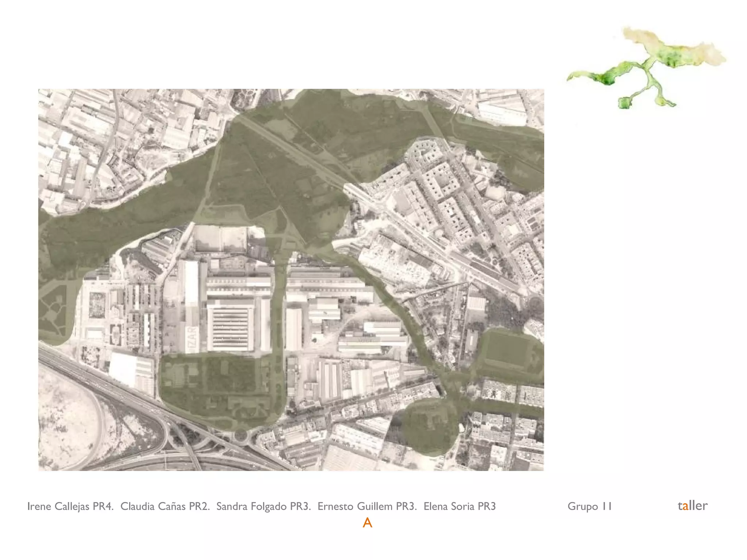This screenshot has width=747, height=560.
Task: Click the roundabout near the highway interchange
Action: (x=241, y=435)
